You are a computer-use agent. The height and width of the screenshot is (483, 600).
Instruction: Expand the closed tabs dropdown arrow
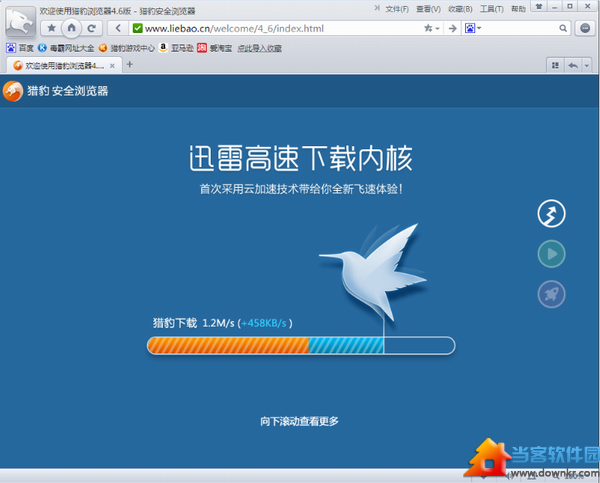(587, 66)
